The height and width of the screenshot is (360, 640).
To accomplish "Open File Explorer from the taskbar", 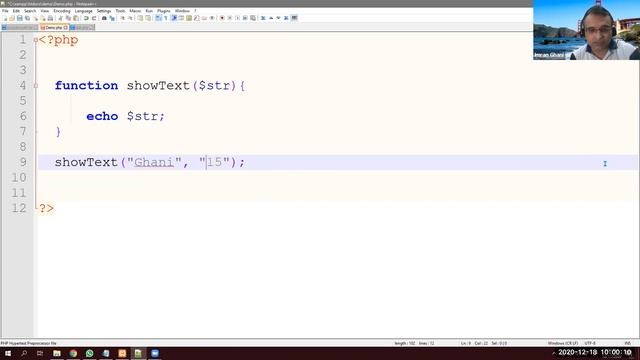I will coord(57,353).
